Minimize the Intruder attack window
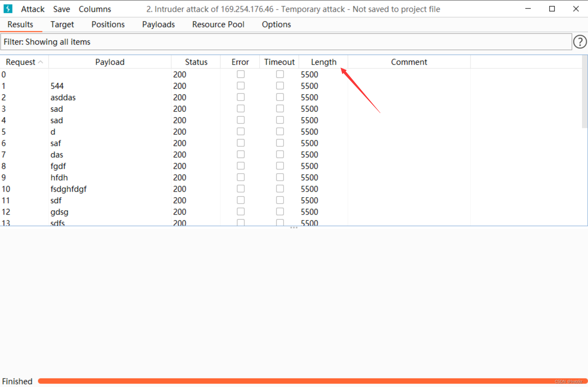This screenshot has width=588, height=387. coord(528,9)
